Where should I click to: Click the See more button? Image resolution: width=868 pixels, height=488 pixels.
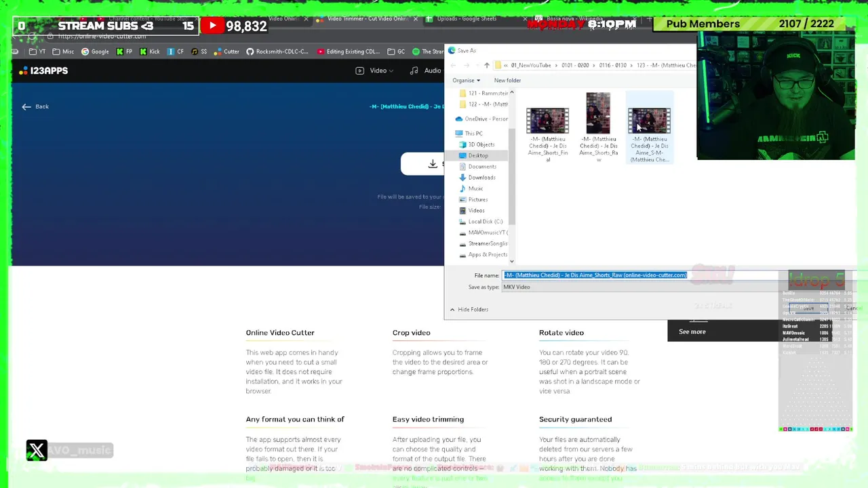[692, 331]
